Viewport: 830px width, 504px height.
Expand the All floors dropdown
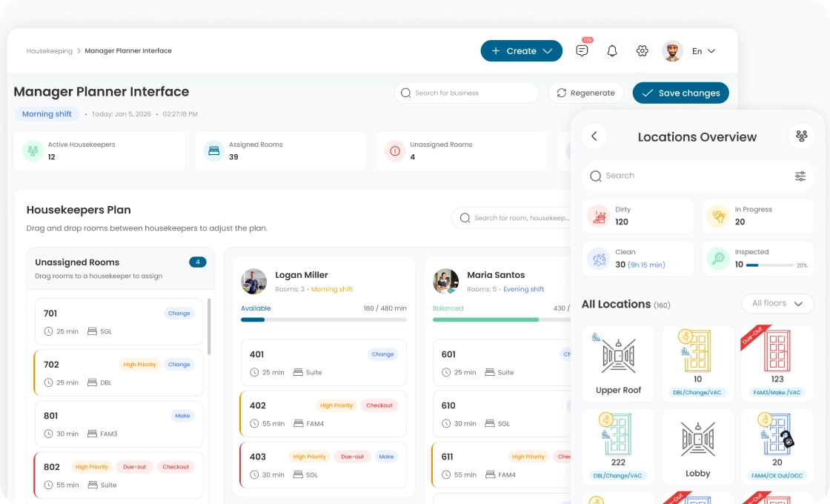[x=777, y=304]
